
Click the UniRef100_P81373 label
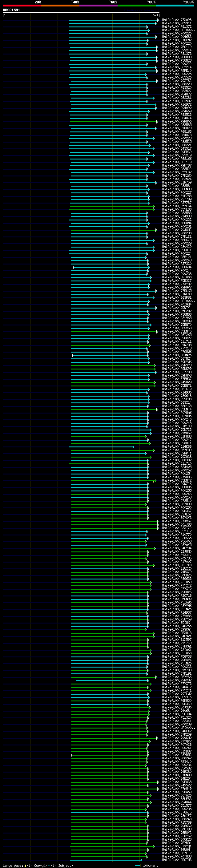point(177,54)
